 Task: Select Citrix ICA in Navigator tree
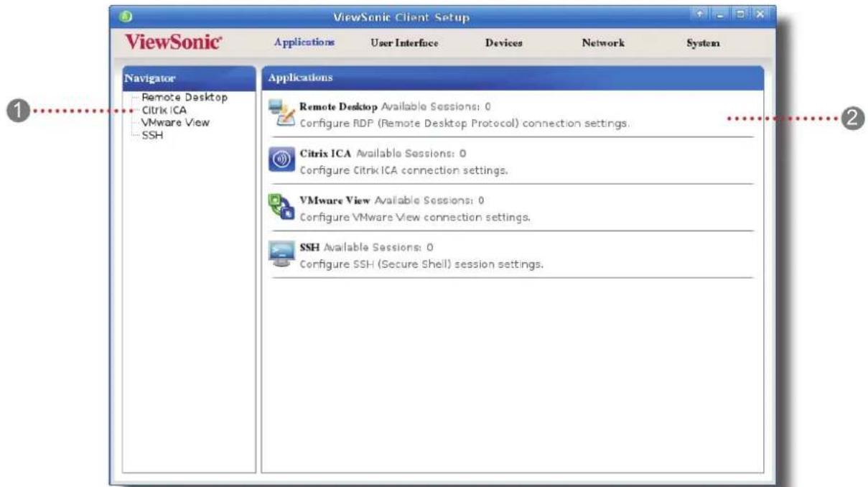(165, 110)
